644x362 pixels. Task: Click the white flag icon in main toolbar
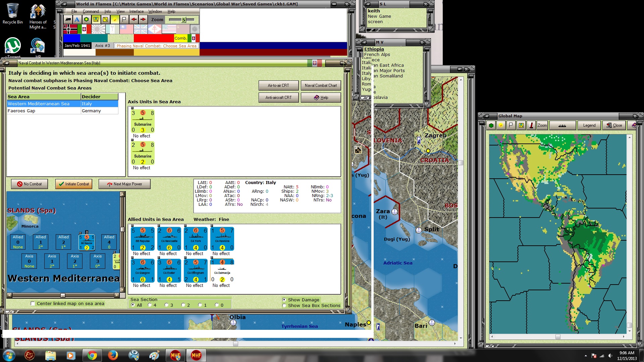124,19
